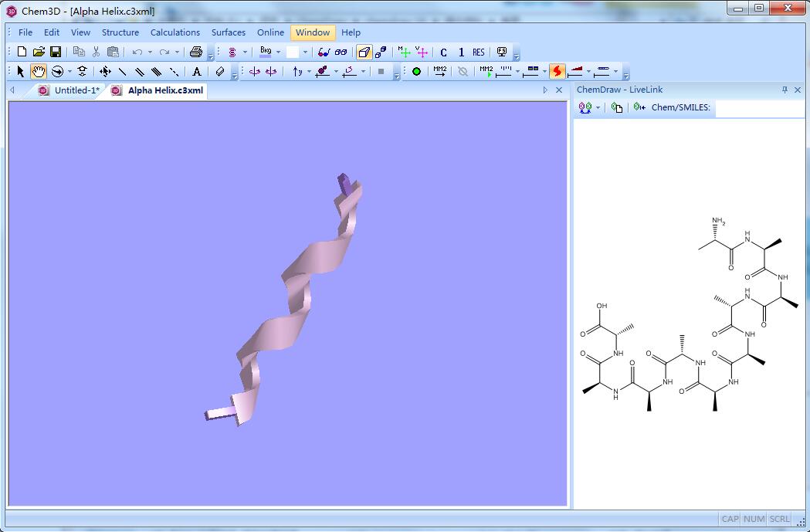Open the Calculations menu
This screenshot has height=532, width=810.
175,32
